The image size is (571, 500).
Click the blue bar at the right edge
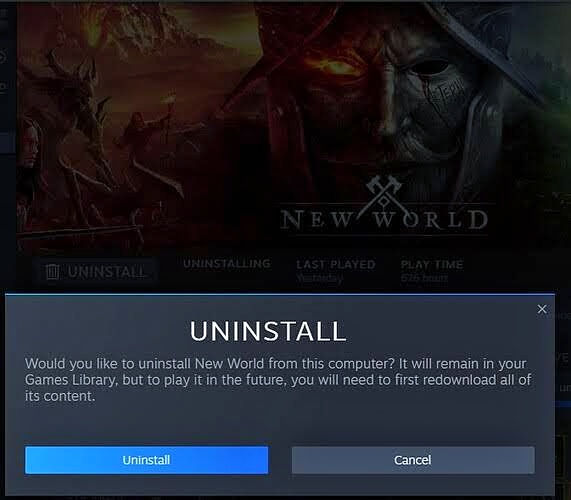[x=563, y=404]
